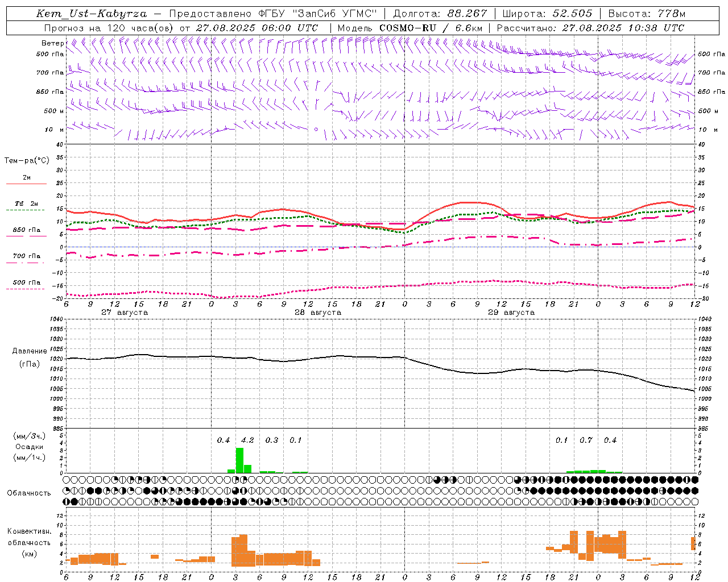Click the (мм/1ч.) precipitation unit label

coord(30,458)
